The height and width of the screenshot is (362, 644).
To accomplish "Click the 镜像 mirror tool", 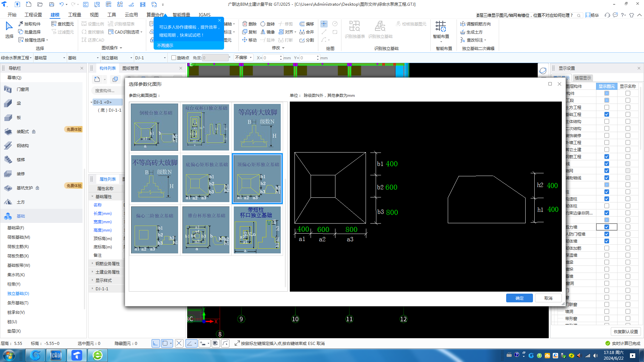I will 268,32.
